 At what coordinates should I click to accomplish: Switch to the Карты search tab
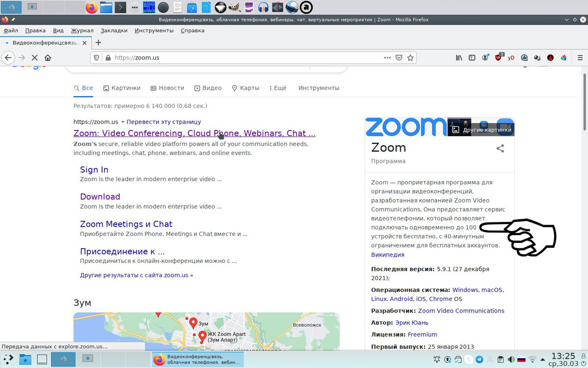tap(245, 88)
